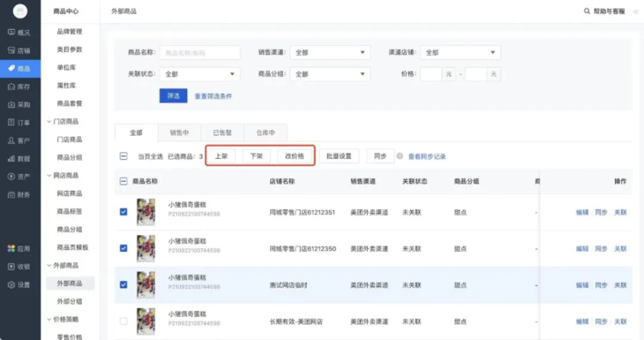Click 编辑 for the 长期有效-美团网店 row
Viewport: 644px width, 340px height.
(x=582, y=321)
